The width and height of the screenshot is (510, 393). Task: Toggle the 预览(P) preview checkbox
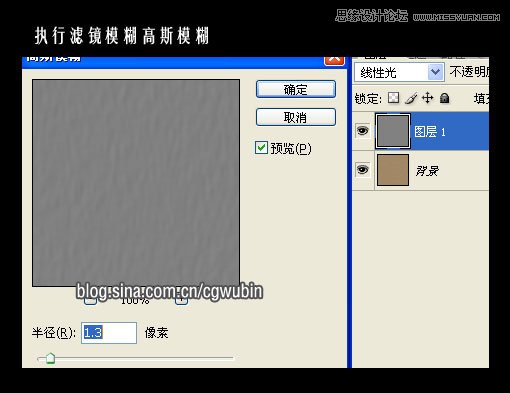point(261,148)
